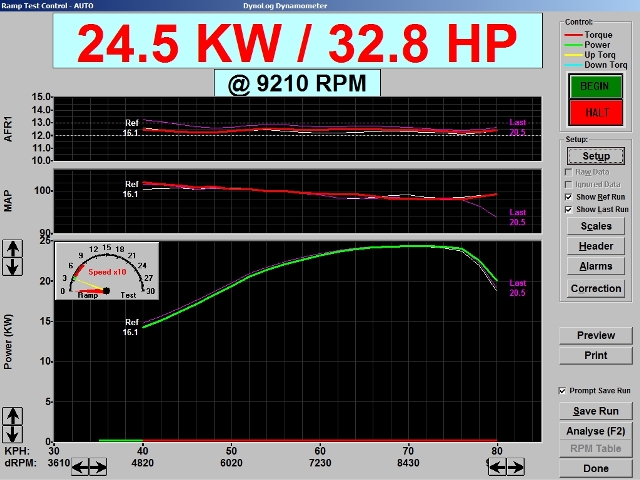Click the dRPM value 7230
The image size is (640, 480).
tap(320, 463)
